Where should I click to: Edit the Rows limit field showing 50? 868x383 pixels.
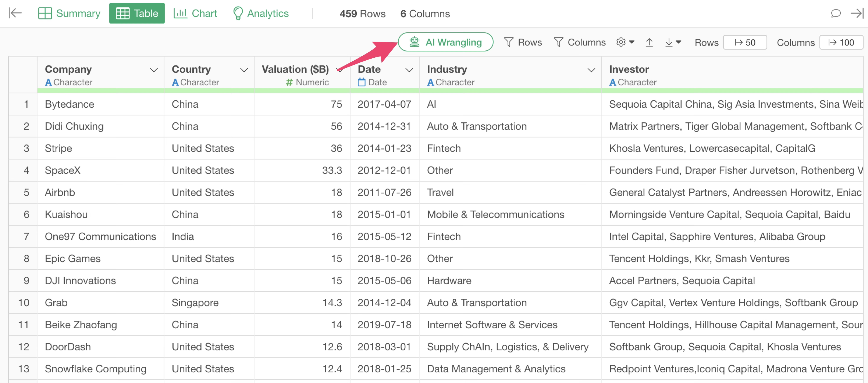(745, 43)
